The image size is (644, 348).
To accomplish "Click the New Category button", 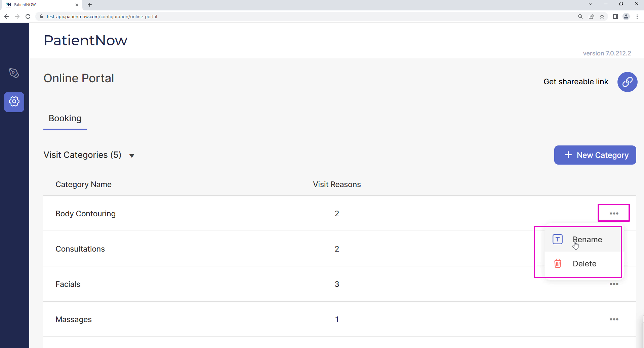I will point(595,155).
